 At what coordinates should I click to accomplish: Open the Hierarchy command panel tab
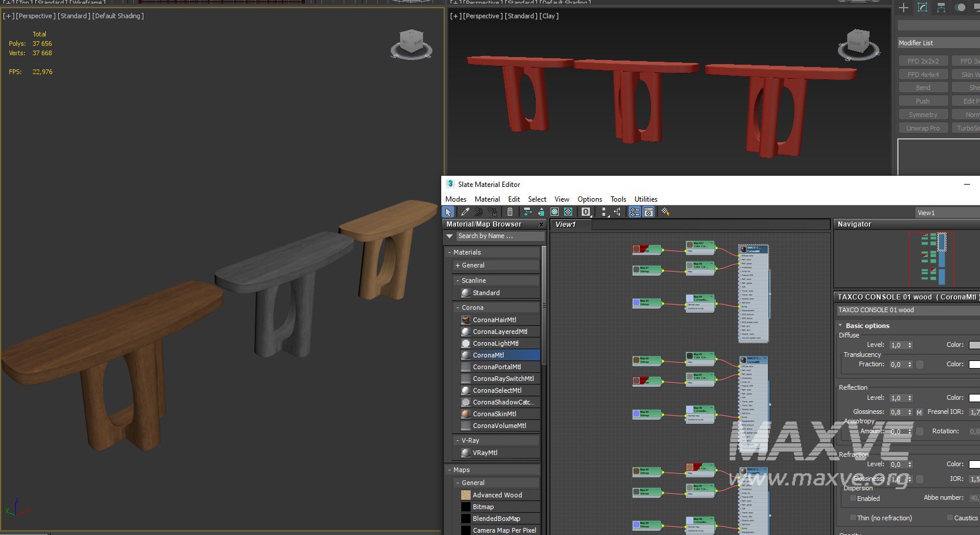pos(941,8)
